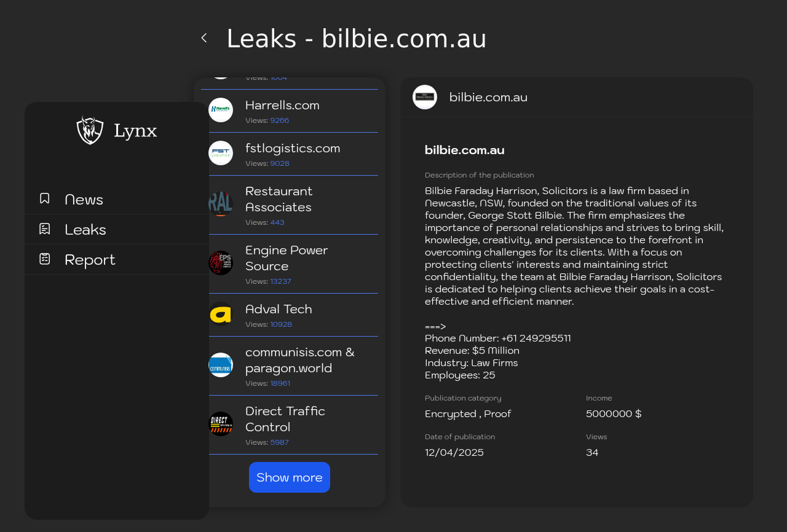Viewport: 787px width, 532px height.
Task: Click the Harrells.com views count 9266
Action: (280, 120)
